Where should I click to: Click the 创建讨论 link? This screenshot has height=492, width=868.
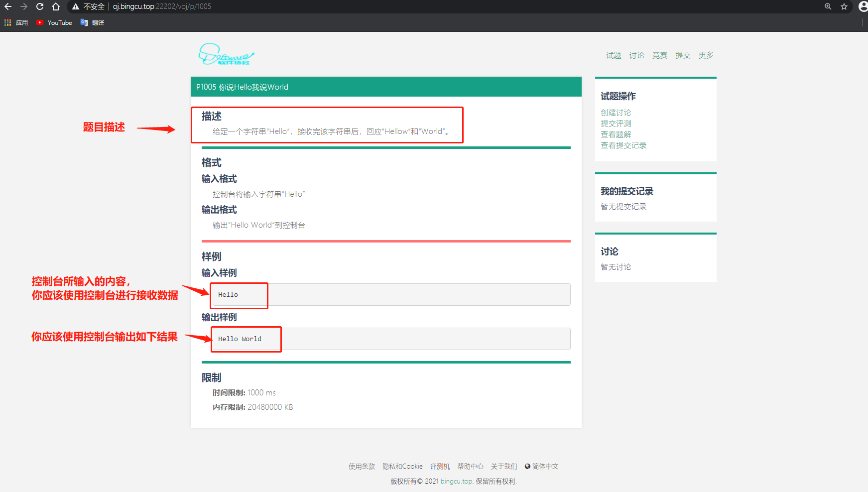click(x=616, y=113)
